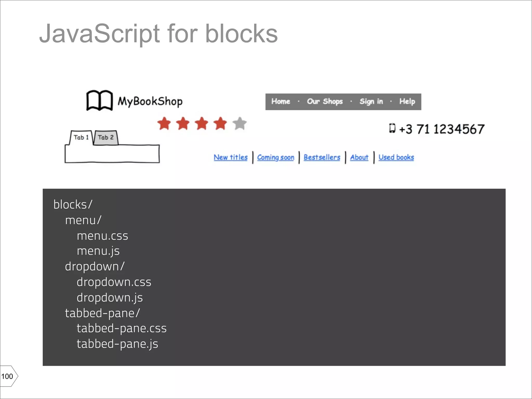The height and width of the screenshot is (399, 532).
Task: Click the phone number +3 71 1234567
Action: click(442, 129)
